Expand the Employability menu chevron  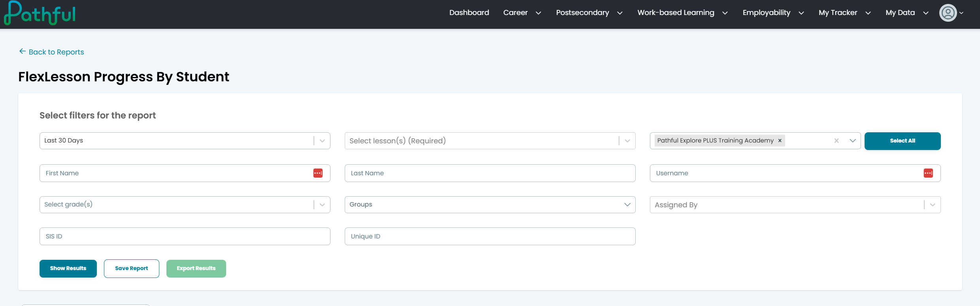[x=801, y=13]
